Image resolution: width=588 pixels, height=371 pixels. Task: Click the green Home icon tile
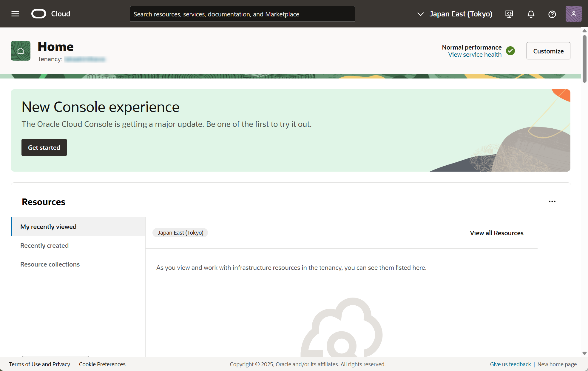click(x=21, y=51)
